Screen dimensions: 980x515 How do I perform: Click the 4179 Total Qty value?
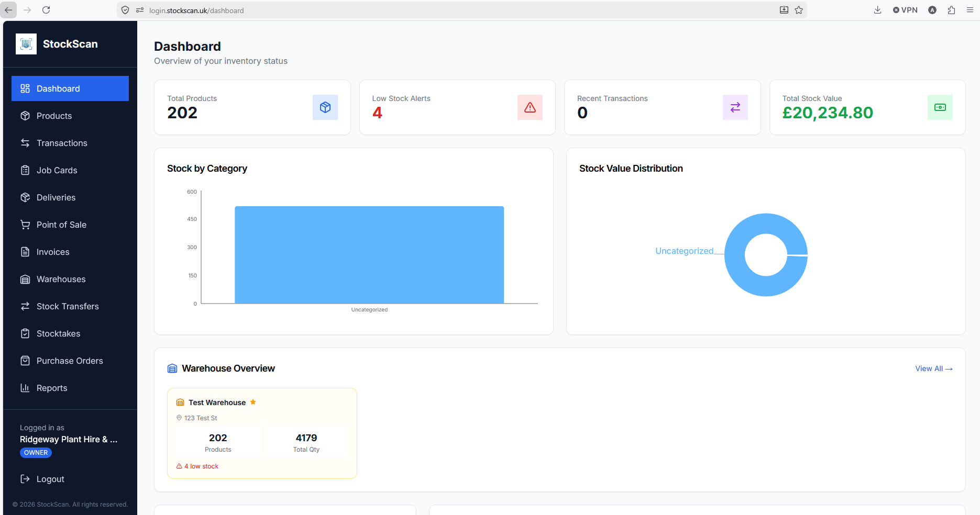(306, 438)
